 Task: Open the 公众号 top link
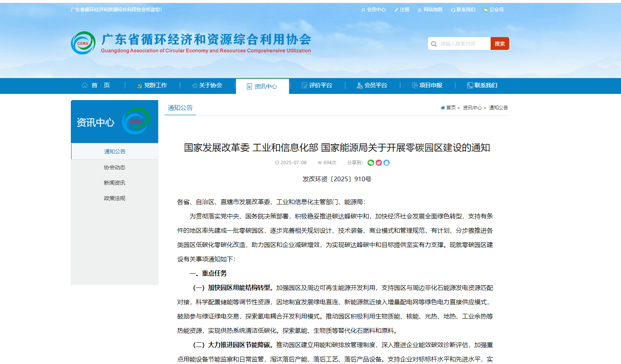tap(497, 10)
